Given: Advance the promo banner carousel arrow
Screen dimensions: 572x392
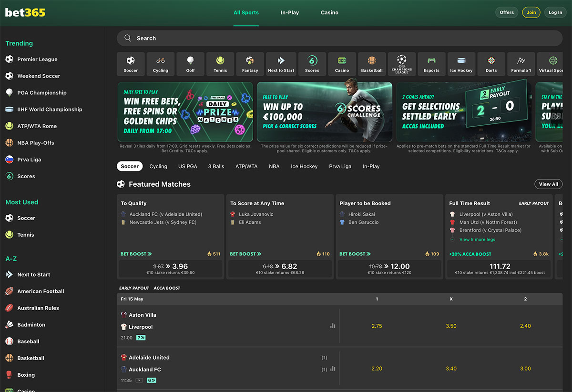Looking at the screenshot, I should coord(556,116).
